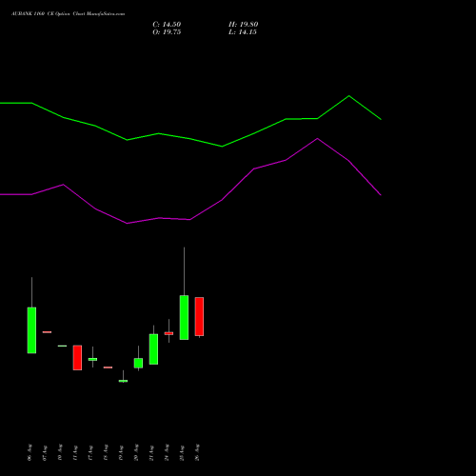Click the peak of the purple line

tap(317, 138)
